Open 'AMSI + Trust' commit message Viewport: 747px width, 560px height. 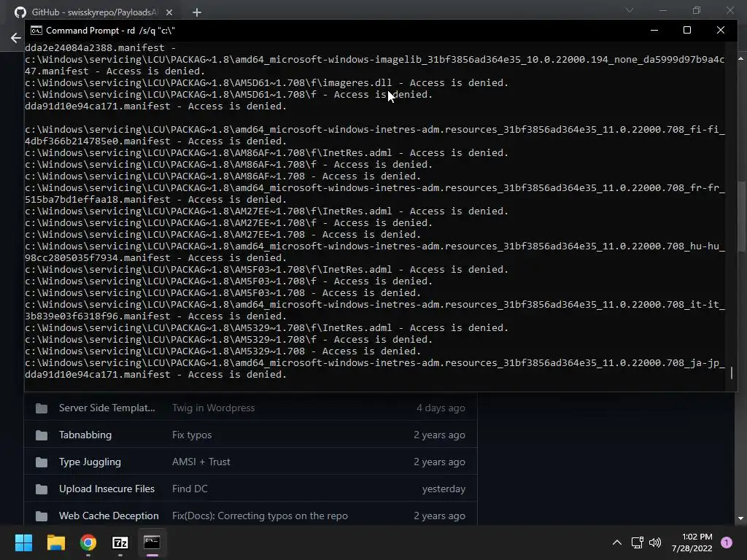(201, 462)
